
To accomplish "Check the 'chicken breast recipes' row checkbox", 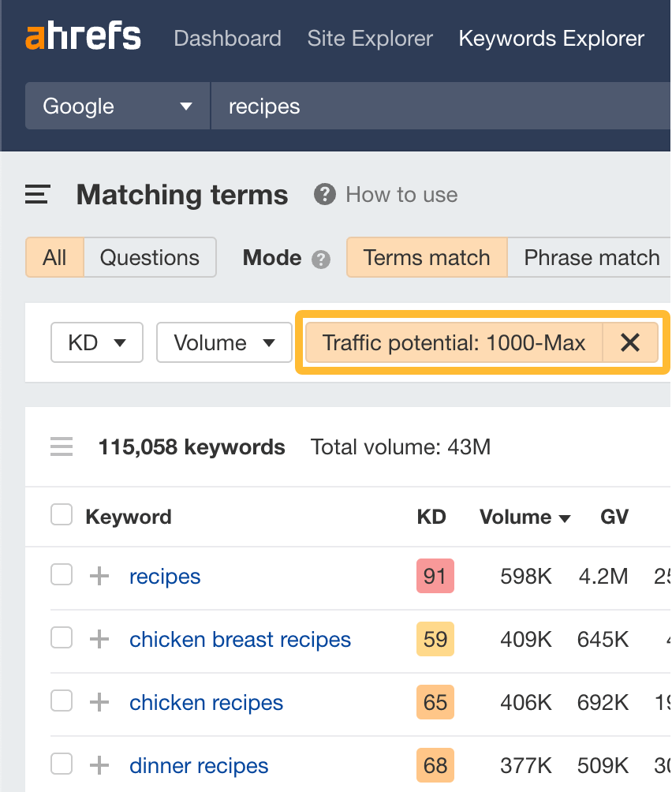I will pos(61,639).
